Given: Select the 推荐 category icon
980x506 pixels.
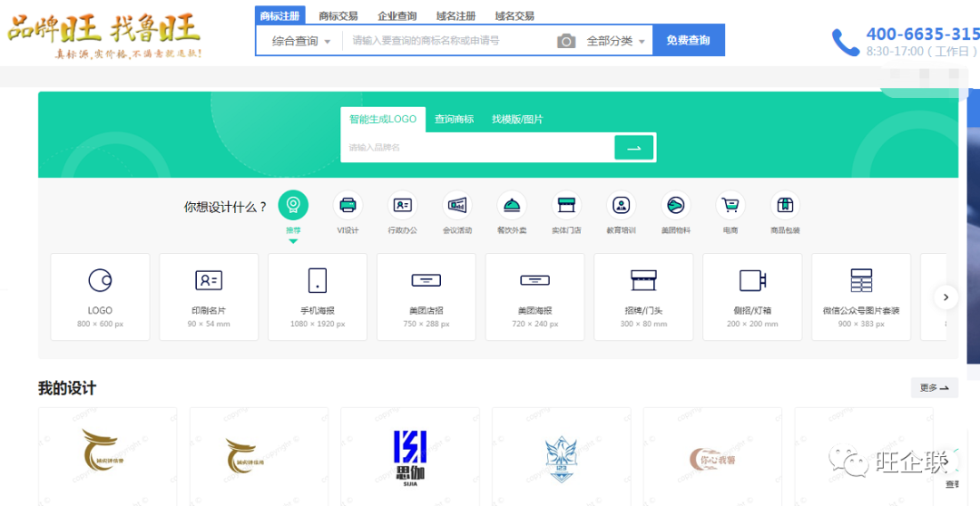Looking at the screenshot, I should [x=293, y=206].
